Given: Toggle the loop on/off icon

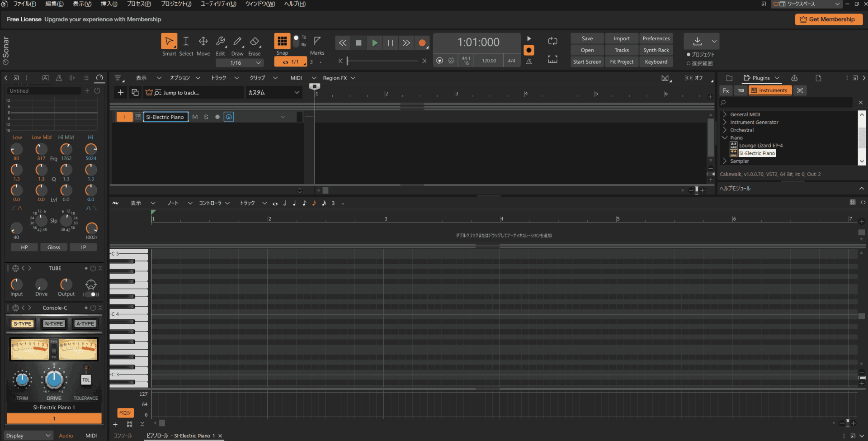Looking at the screenshot, I should [x=552, y=42].
